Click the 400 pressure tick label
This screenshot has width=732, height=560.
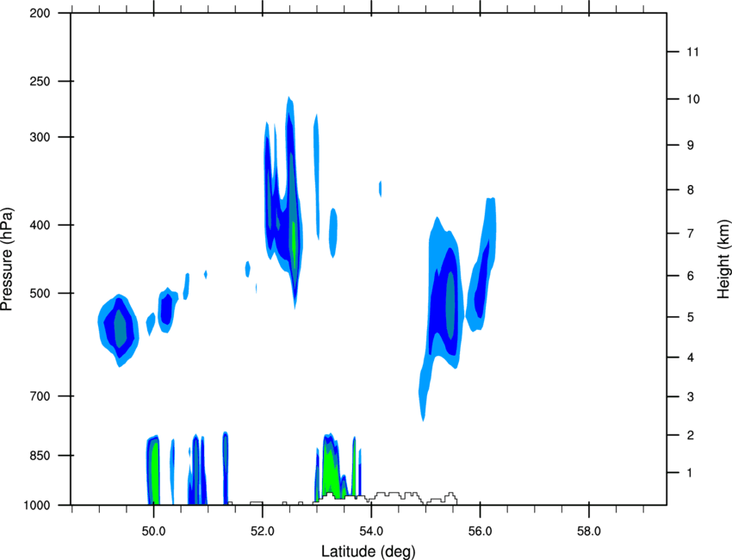point(40,225)
